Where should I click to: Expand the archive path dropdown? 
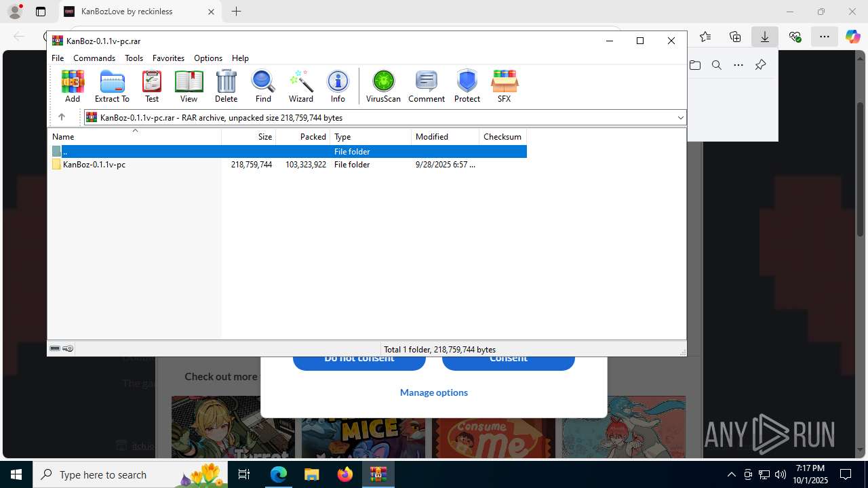coord(680,117)
